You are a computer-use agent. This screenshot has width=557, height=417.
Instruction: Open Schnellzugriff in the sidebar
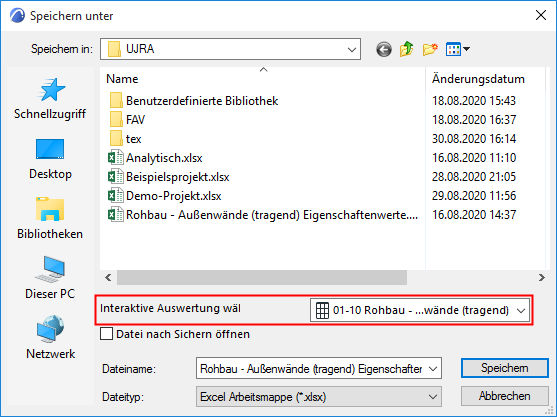point(50,99)
